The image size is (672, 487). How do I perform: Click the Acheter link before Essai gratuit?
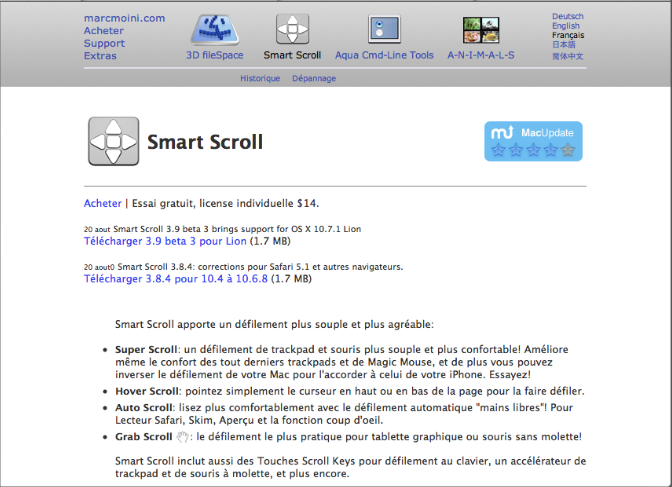click(103, 203)
